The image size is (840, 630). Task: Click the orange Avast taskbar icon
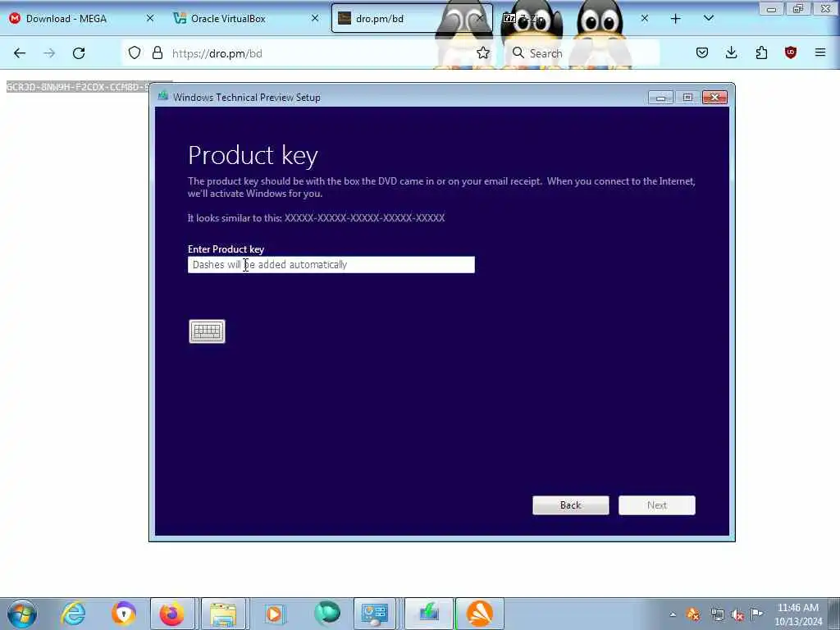click(x=479, y=614)
